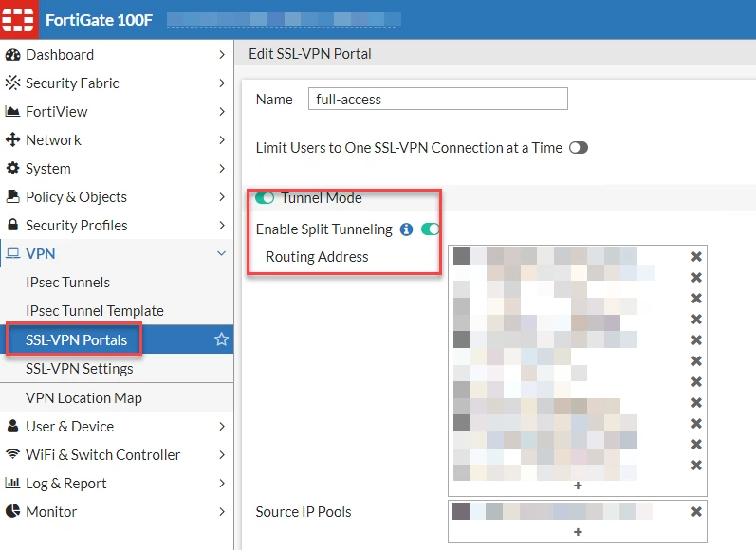This screenshot has height=550, width=756.
Task: Expand the Dashboard menu chevron
Action: click(x=222, y=55)
